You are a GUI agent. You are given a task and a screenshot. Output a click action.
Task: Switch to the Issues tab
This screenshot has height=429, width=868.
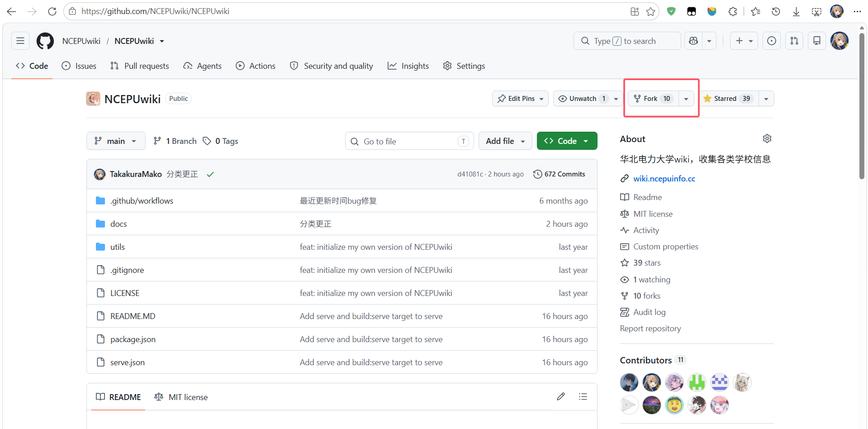pyautogui.click(x=79, y=66)
